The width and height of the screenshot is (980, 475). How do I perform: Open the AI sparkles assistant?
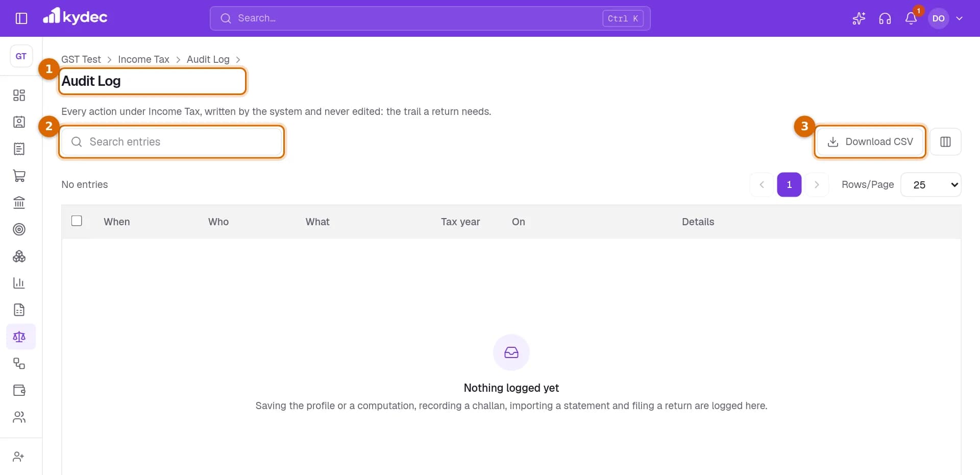pyautogui.click(x=859, y=18)
